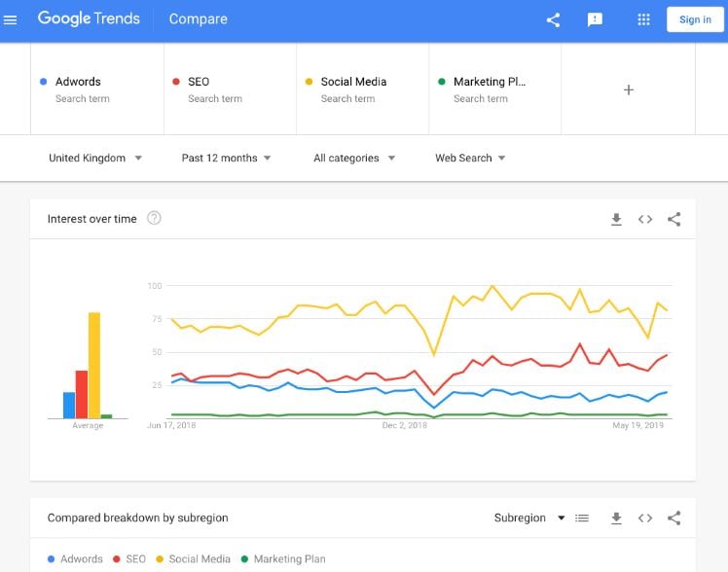Image resolution: width=728 pixels, height=572 pixels.
Task: Select the Marketing Pl... search term card
Action: click(495, 89)
